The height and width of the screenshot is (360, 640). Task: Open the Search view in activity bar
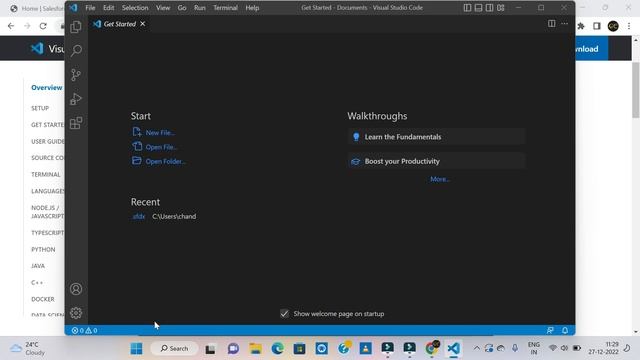pos(76,51)
